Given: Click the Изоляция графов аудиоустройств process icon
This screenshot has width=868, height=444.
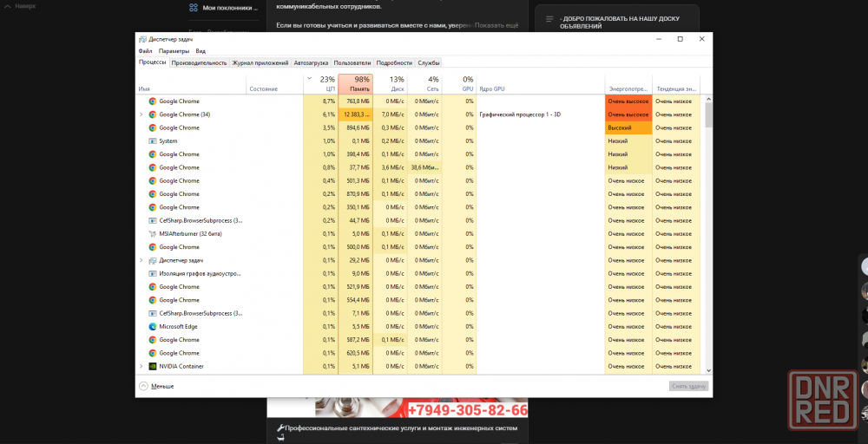Looking at the screenshot, I should 152,274.
